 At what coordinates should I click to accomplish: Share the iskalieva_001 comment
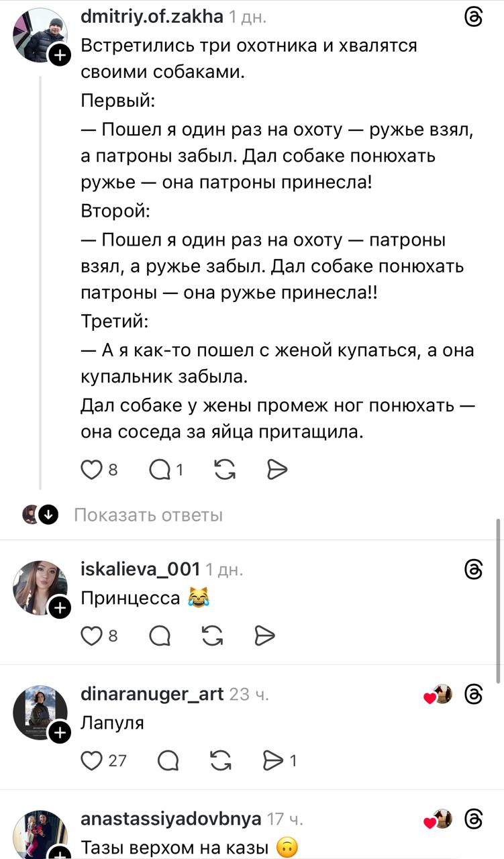point(265,635)
